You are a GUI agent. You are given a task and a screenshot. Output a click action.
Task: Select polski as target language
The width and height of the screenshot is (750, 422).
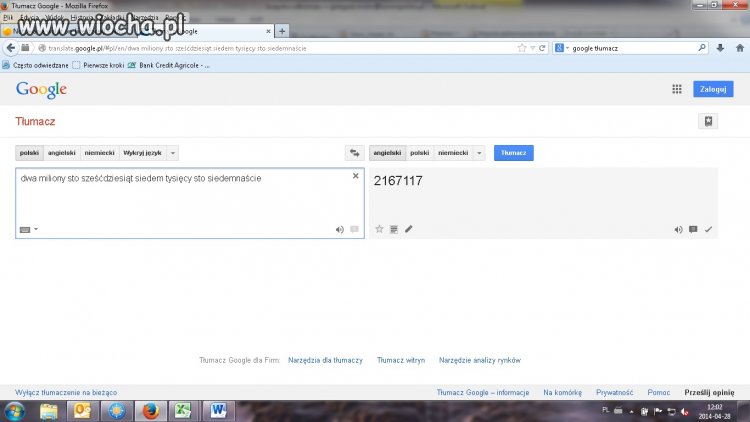[419, 153]
